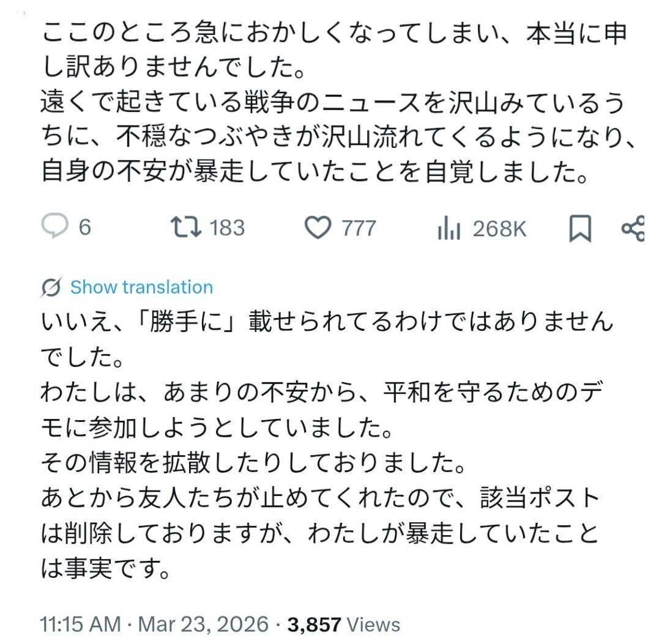Image resolution: width=659 pixels, height=644 pixels.
Task: Bookmark the post with the bookmark icon
Action: (x=579, y=229)
